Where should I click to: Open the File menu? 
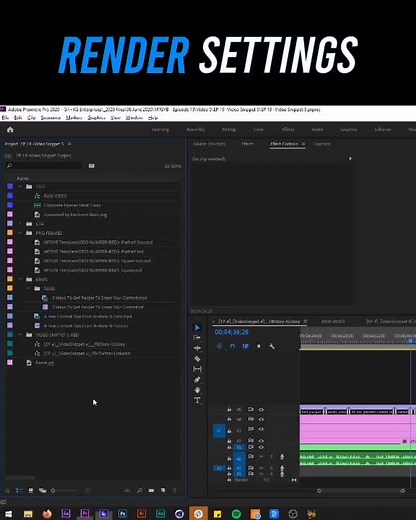pyautogui.click(x=5, y=118)
